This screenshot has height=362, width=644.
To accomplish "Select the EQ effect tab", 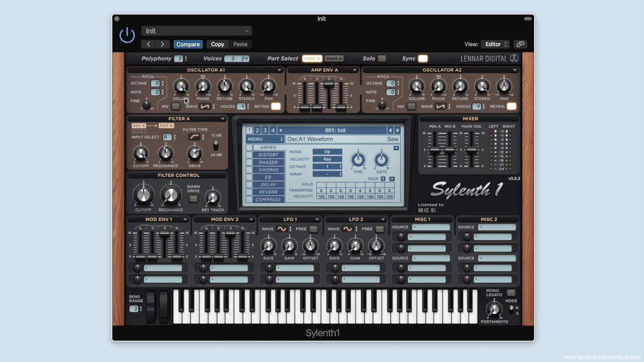I will tap(268, 177).
